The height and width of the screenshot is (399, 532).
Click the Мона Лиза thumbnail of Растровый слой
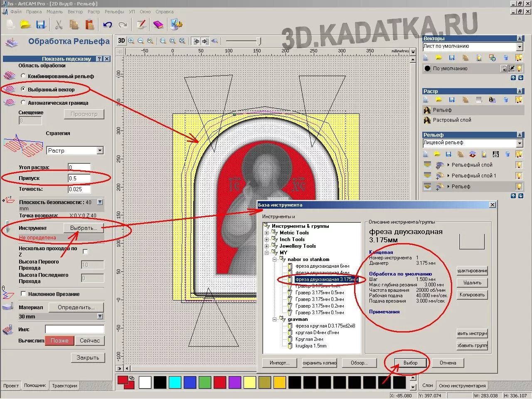[x=427, y=120]
